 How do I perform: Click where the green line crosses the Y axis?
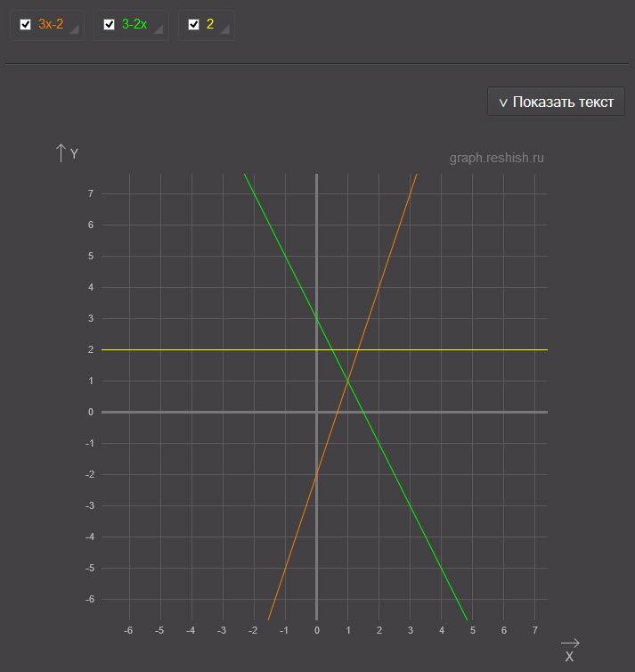click(316, 318)
